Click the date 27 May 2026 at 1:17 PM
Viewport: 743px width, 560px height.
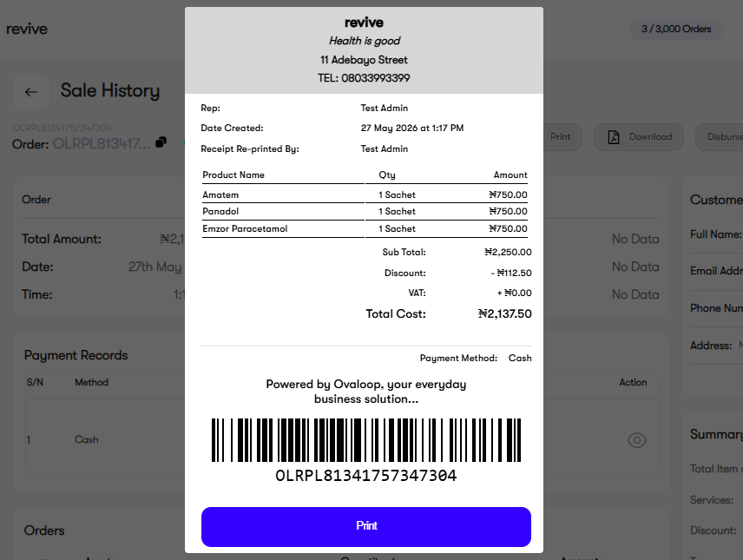(412, 128)
